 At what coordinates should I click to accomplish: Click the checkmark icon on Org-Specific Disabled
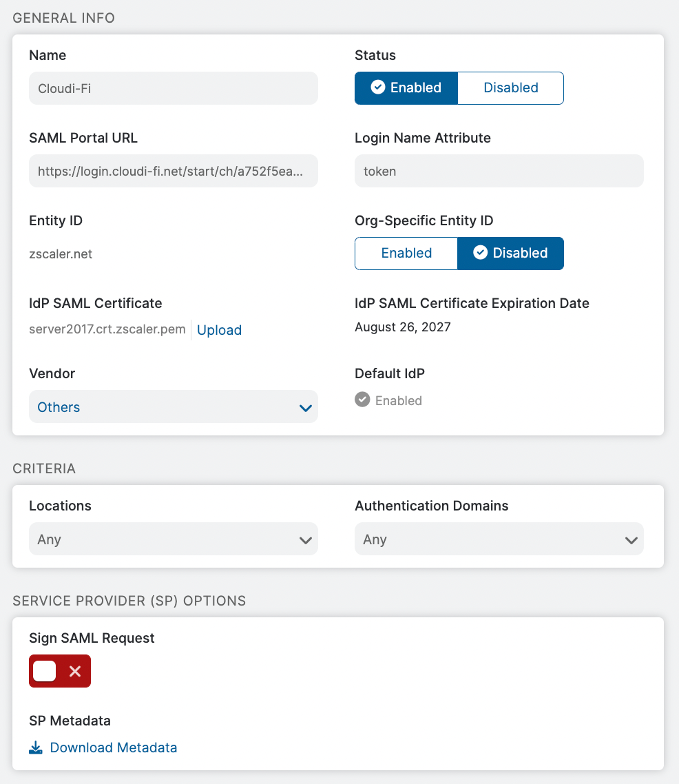tap(480, 253)
